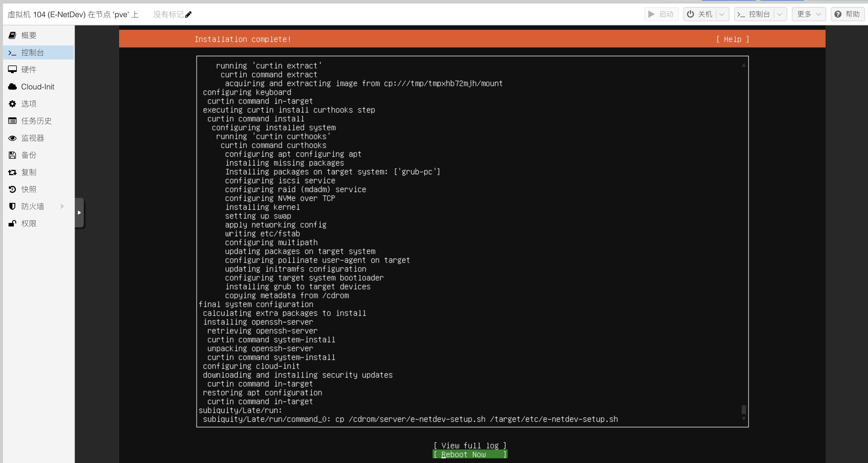Image resolution: width=868 pixels, height=463 pixels.
Task: Click the 'configuring cloud-init' log line
Action: tap(251, 366)
